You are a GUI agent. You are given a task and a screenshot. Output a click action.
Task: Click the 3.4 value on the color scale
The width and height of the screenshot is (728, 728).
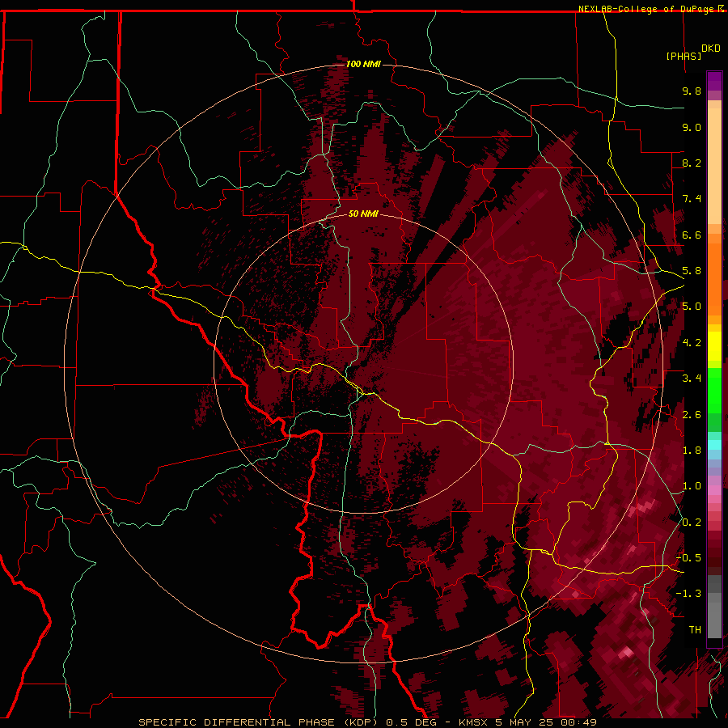pos(692,379)
